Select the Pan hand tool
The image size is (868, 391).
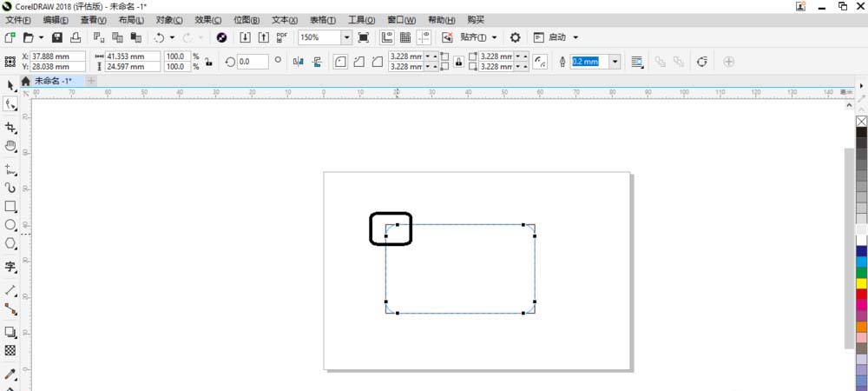click(10, 146)
